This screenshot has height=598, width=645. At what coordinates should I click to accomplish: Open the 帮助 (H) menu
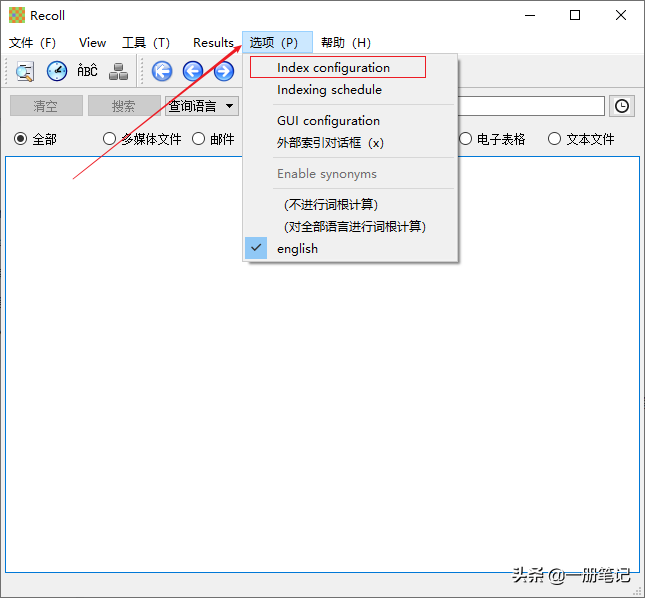(x=346, y=42)
